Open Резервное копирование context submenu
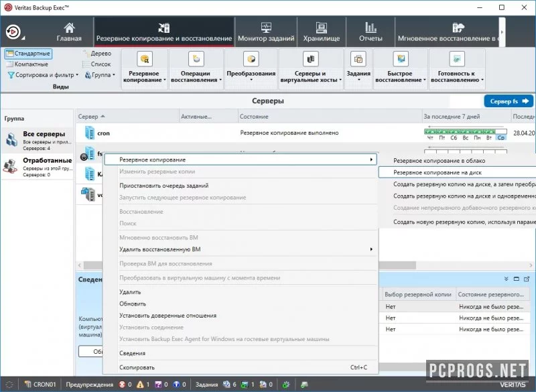 point(241,159)
